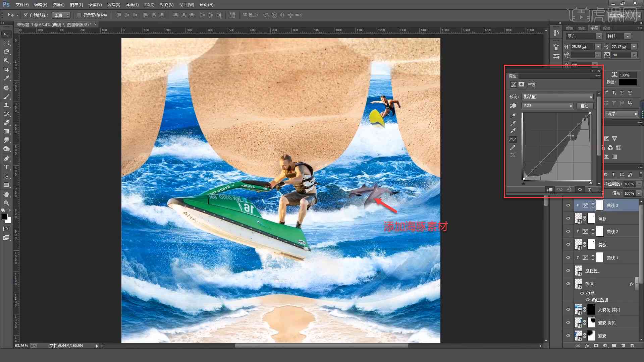644x362 pixels.
Task: Select the Magic Wand tool
Action: (x=6, y=61)
